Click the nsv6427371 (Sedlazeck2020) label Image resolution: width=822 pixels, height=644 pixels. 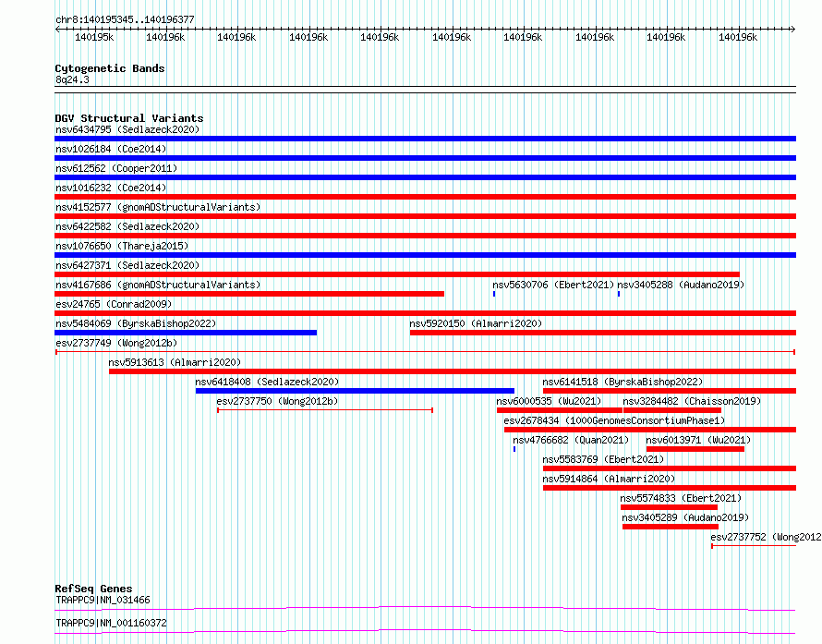[127, 265]
